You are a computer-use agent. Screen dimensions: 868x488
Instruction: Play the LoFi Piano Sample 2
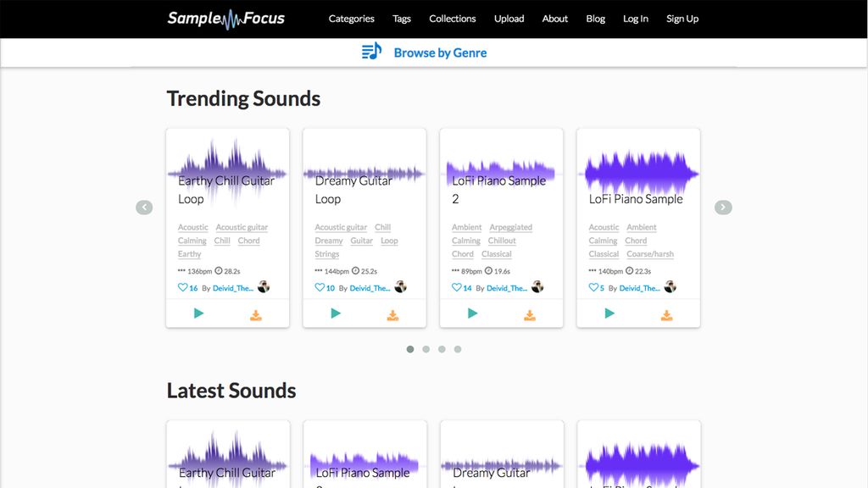point(471,313)
